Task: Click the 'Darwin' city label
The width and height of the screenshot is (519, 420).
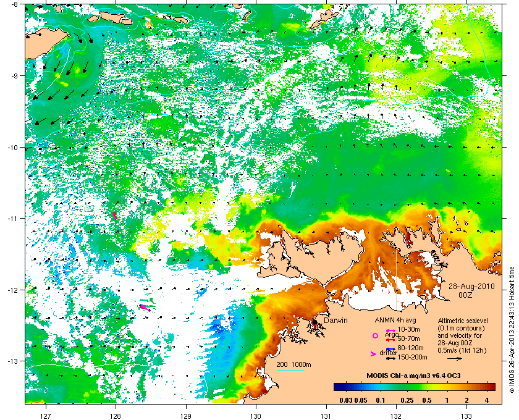Action: 335,321
